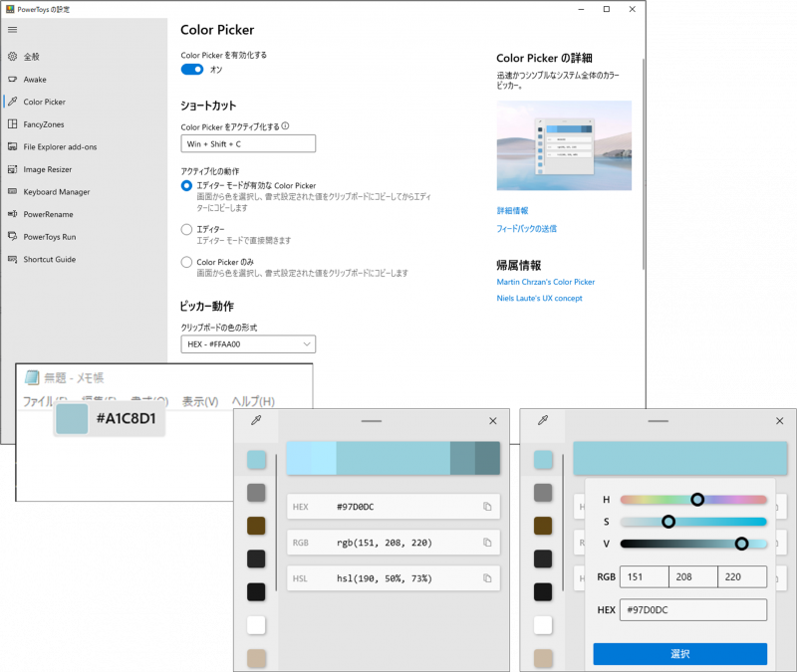797x672 pixels.
Task: Click the HEX input field showing #97D0DC
Action: pyautogui.click(x=692, y=610)
